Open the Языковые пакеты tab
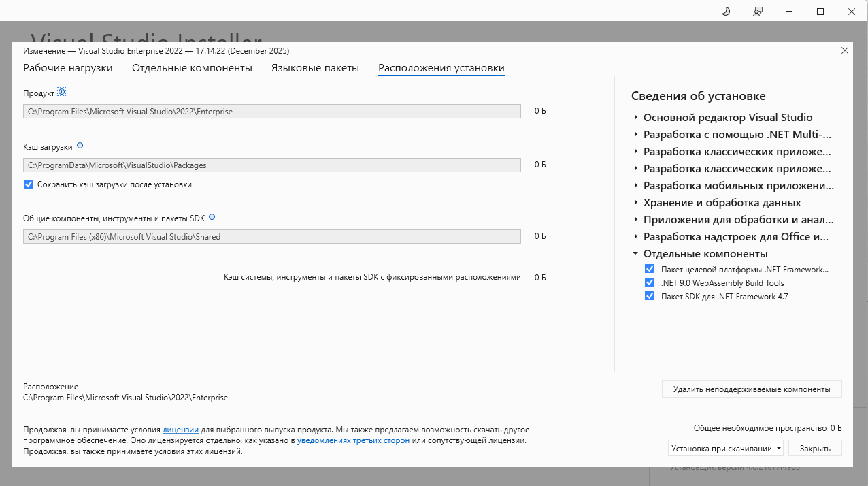This screenshot has width=868, height=486. [x=315, y=68]
